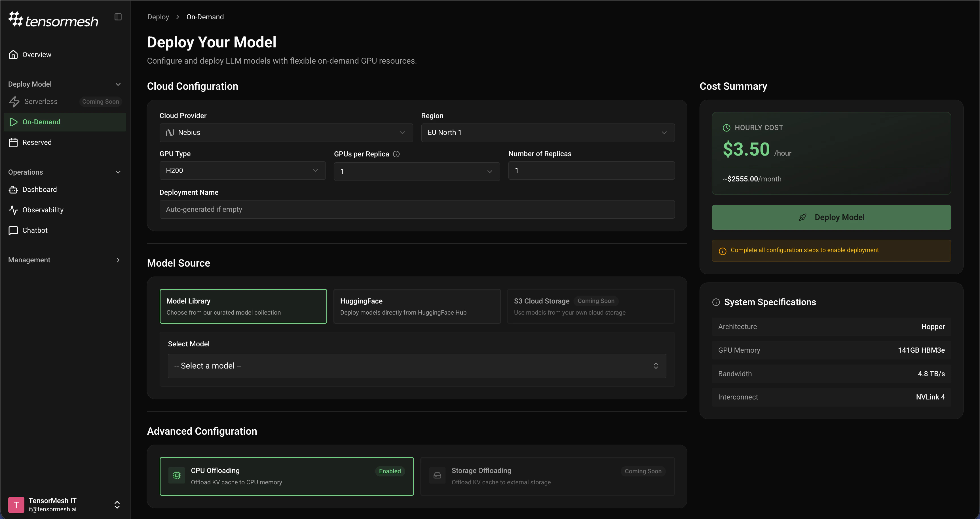The image size is (980, 519).
Task: Navigate to Deploy via the breadcrumb
Action: 158,17
